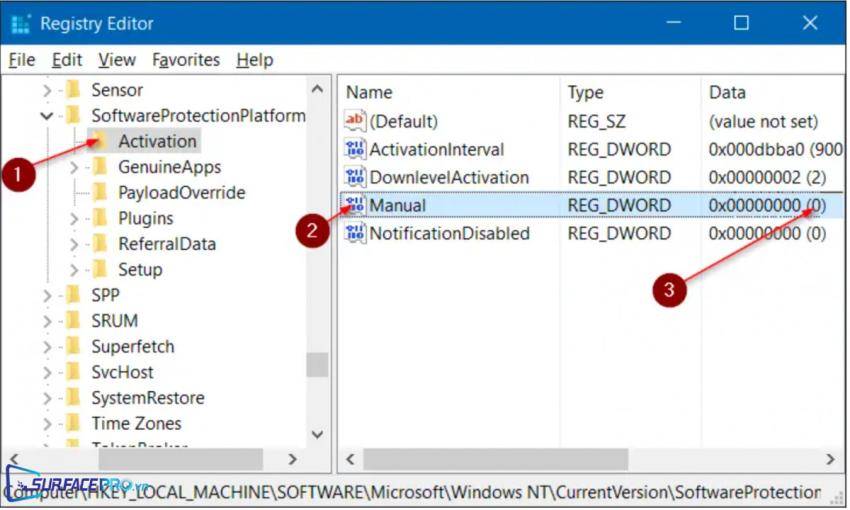The width and height of the screenshot is (850, 510).
Task: Click the Registry Editor app icon in title bar
Action: point(21,24)
